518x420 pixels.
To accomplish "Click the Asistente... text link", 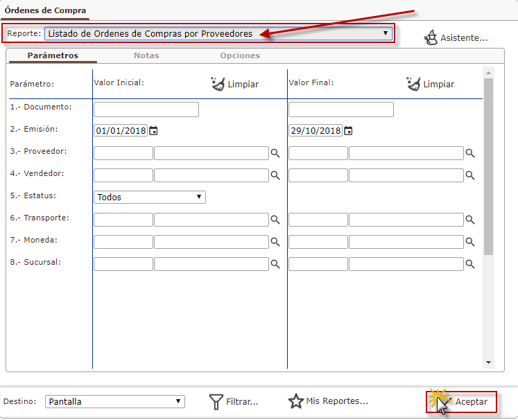I will pos(464,37).
